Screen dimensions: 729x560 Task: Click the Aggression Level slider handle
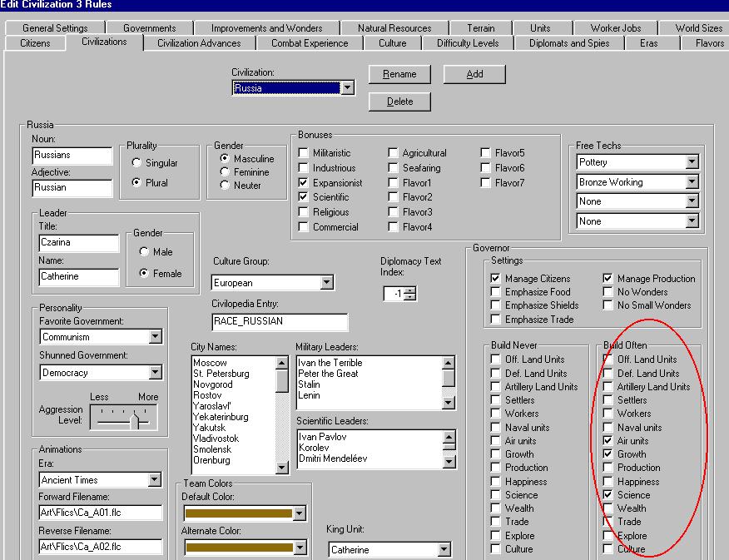click(134, 420)
